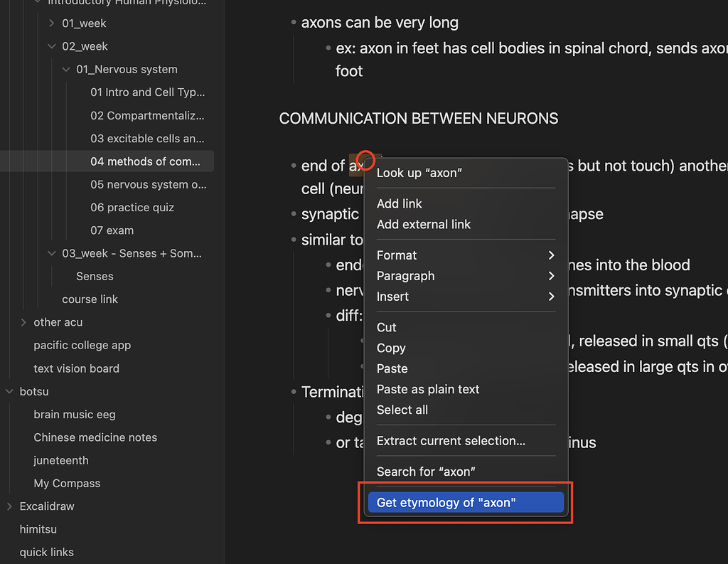Viewport: 728px width, 564px height.
Task: Collapse the botsu folder chevron
Action: coord(9,391)
